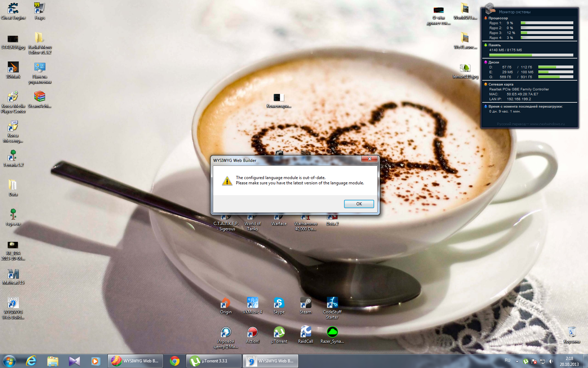Switch to µTorrent 3.3.1 taskbar window

[213, 361]
